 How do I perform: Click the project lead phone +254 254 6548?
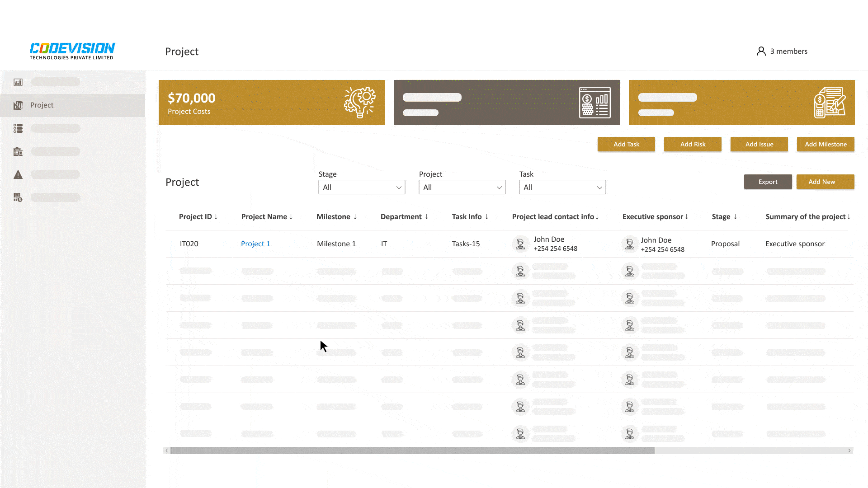555,249
